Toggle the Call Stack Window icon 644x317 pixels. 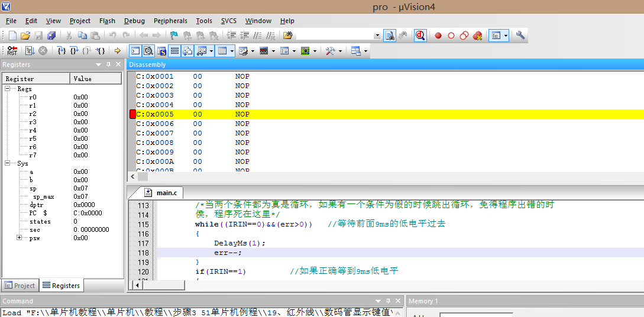tap(187, 51)
